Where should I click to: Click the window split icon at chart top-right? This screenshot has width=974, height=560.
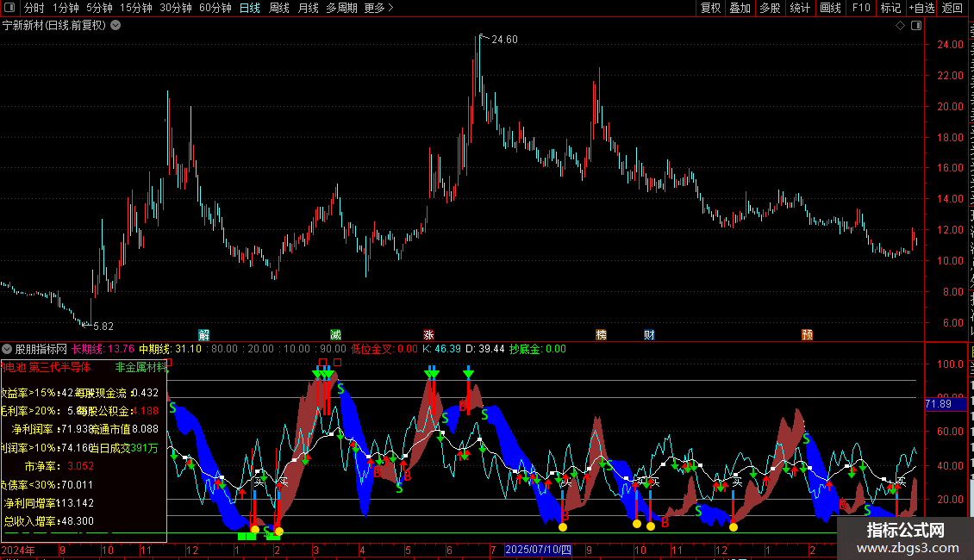916,26
